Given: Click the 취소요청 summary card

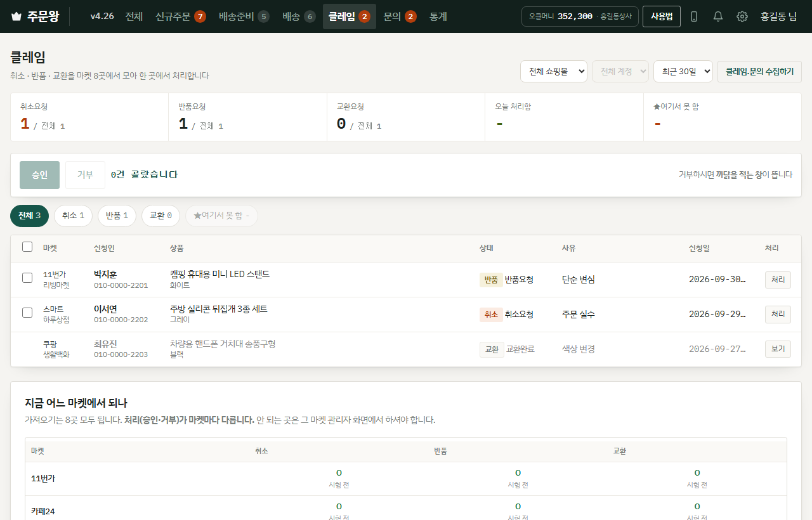Looking at the screenshot, I should pos(89,117).
